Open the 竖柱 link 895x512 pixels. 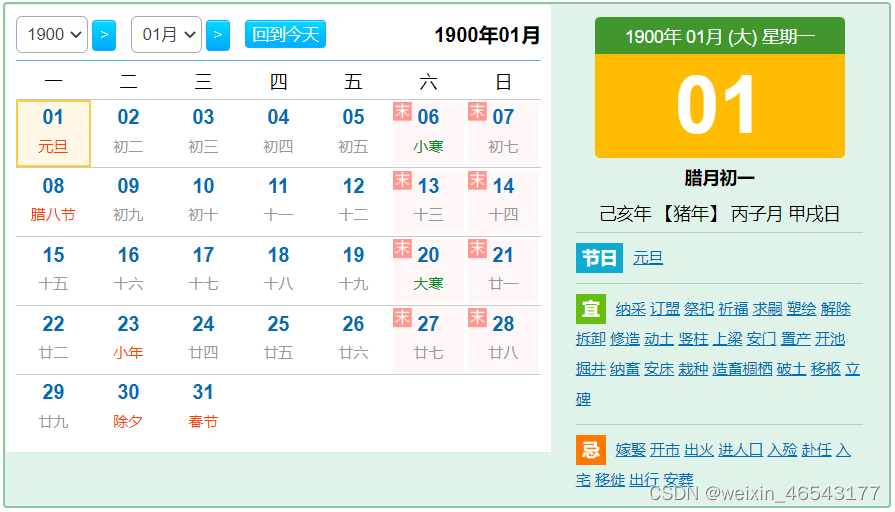point(694,339)
